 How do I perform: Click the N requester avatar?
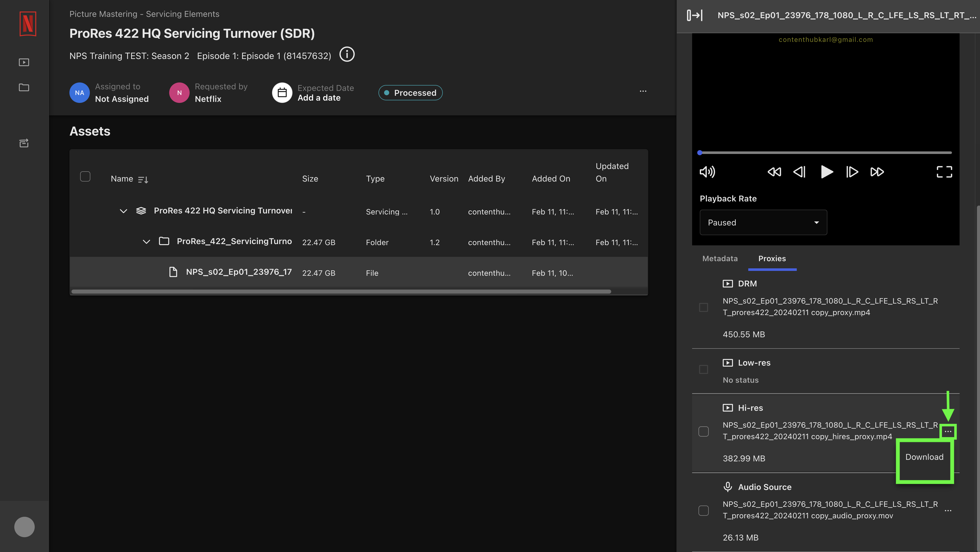[x=179, y=92]
